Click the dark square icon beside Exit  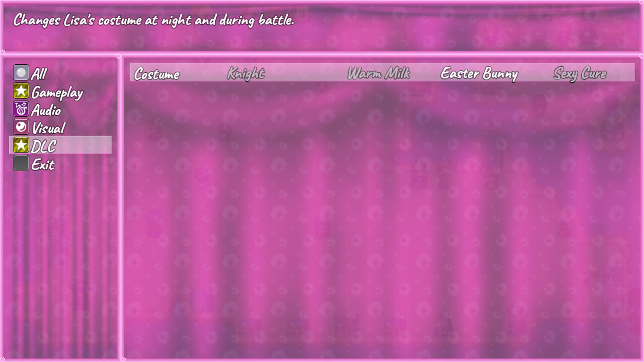click(21, 163)
